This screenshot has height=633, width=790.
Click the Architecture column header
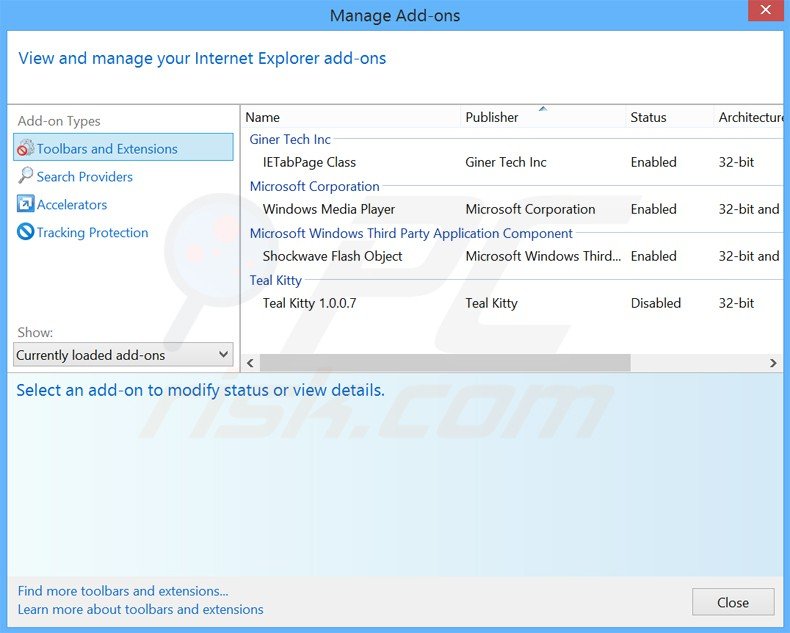(749, 117)
